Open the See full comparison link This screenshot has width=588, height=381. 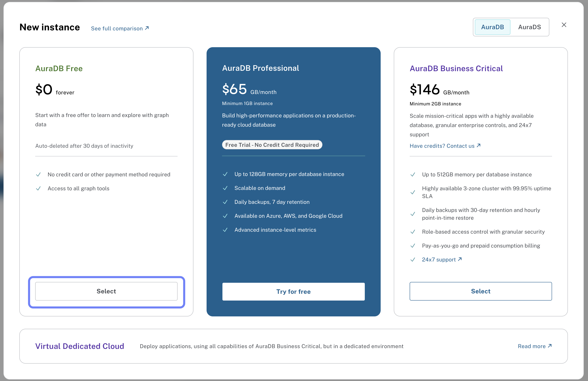click(117, 28)
